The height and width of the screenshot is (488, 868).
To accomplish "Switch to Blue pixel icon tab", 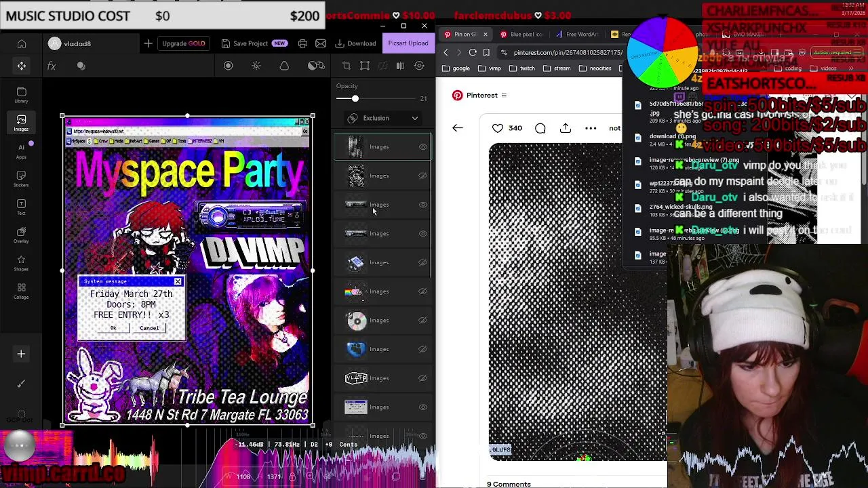I will point(522,34).
